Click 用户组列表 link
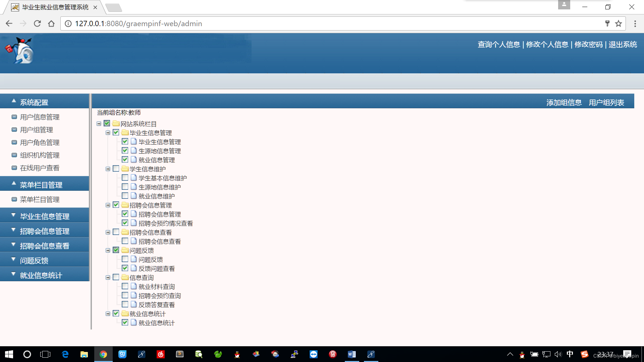The height and width of the screenshot is (362, 644). [606, 103]
